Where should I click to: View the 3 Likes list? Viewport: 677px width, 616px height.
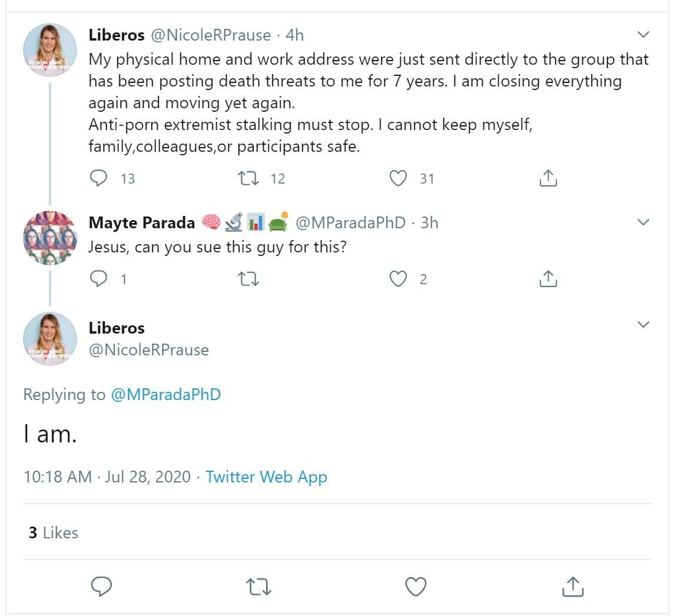pos(53,532)
